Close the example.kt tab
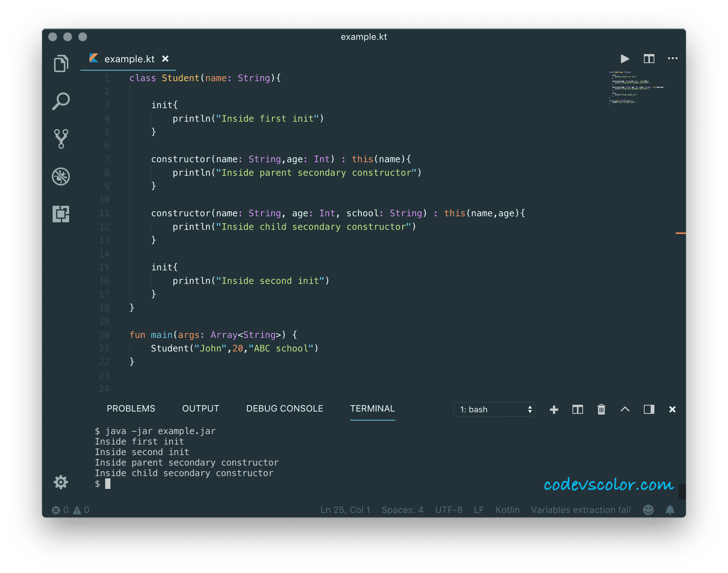728x573 pixels. 165,59
